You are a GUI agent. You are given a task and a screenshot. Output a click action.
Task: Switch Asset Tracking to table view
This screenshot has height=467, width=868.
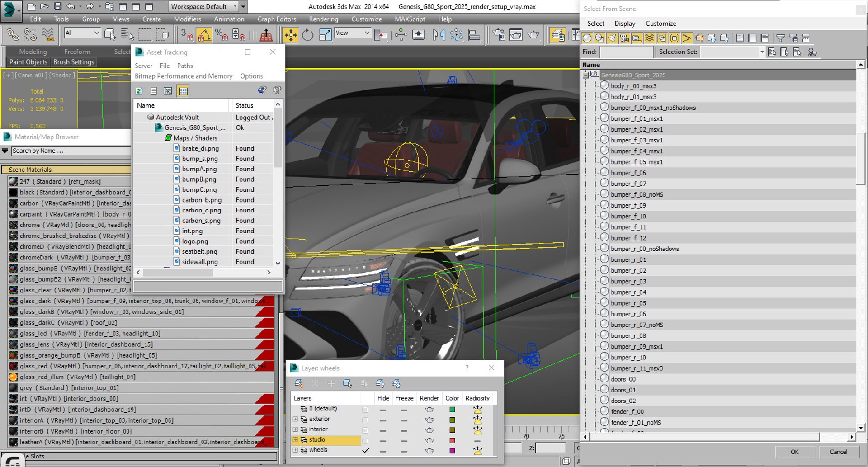point(183,91)
